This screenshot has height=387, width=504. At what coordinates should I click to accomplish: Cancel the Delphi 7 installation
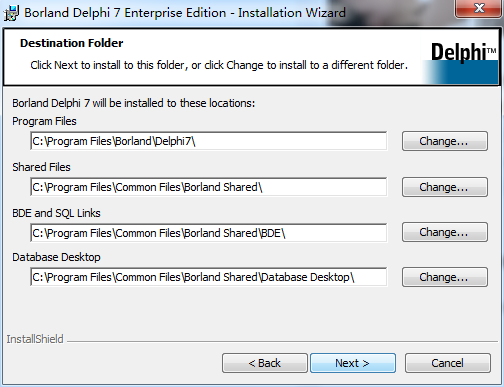(x=448, y=363)
